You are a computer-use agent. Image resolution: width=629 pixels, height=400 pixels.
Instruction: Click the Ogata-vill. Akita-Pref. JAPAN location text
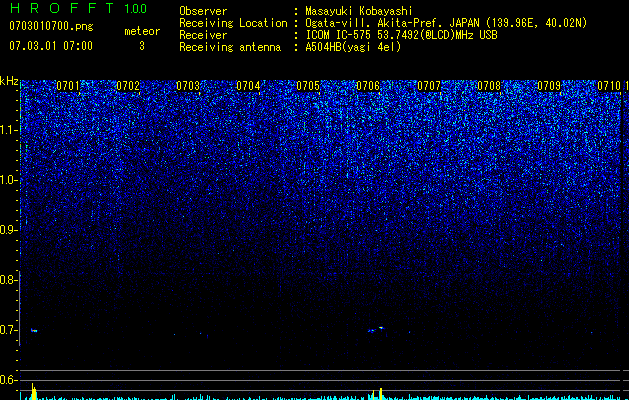coord(446,23)
